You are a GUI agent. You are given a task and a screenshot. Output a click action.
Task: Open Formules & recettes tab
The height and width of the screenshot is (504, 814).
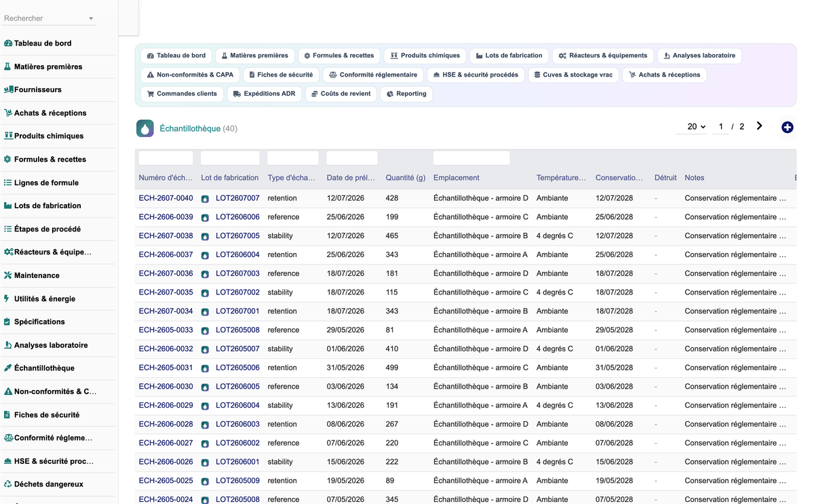pos(338,56)
